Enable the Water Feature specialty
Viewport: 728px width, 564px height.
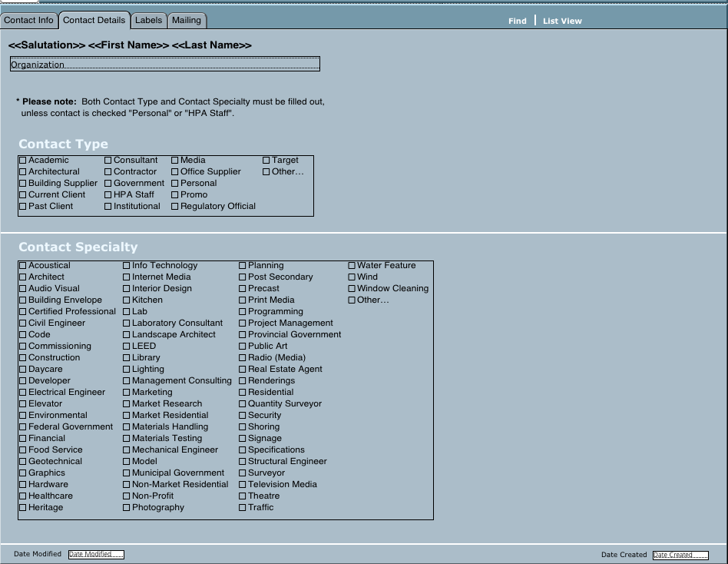[x=352, y=266]
